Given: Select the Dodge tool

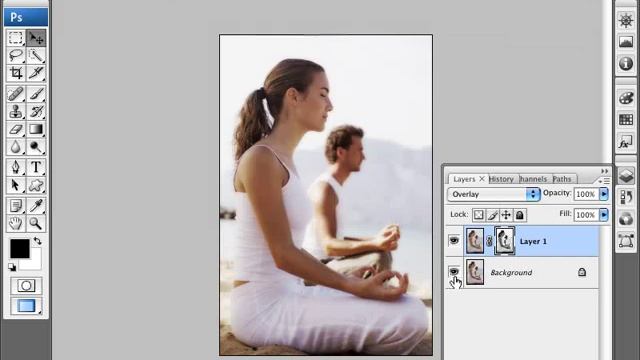Looking at the screenshot, I should pyautogui.click(x=36, y=147).
